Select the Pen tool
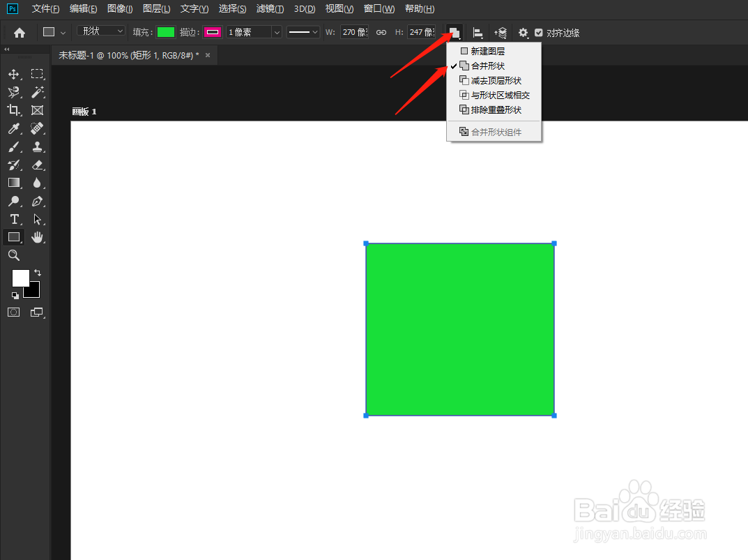This screenshot has height=560, width=748. coord(37,201)
